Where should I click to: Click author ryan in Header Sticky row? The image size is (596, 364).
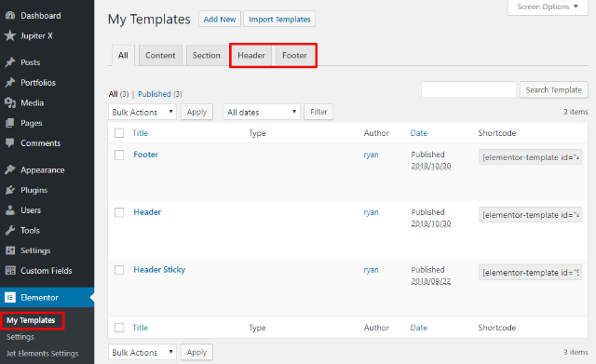click(x=371, y=270)
